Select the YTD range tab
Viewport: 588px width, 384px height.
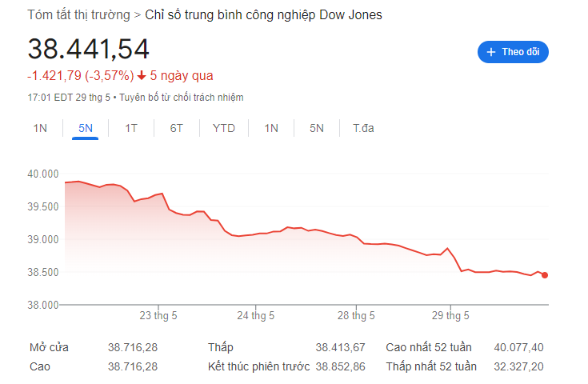[224, 128]
